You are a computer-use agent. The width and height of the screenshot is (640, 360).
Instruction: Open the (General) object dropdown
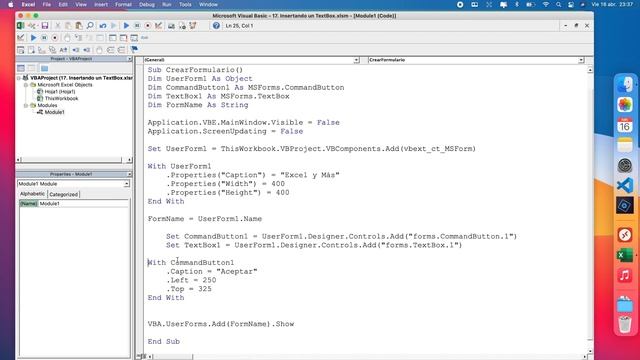coord(356,60)
